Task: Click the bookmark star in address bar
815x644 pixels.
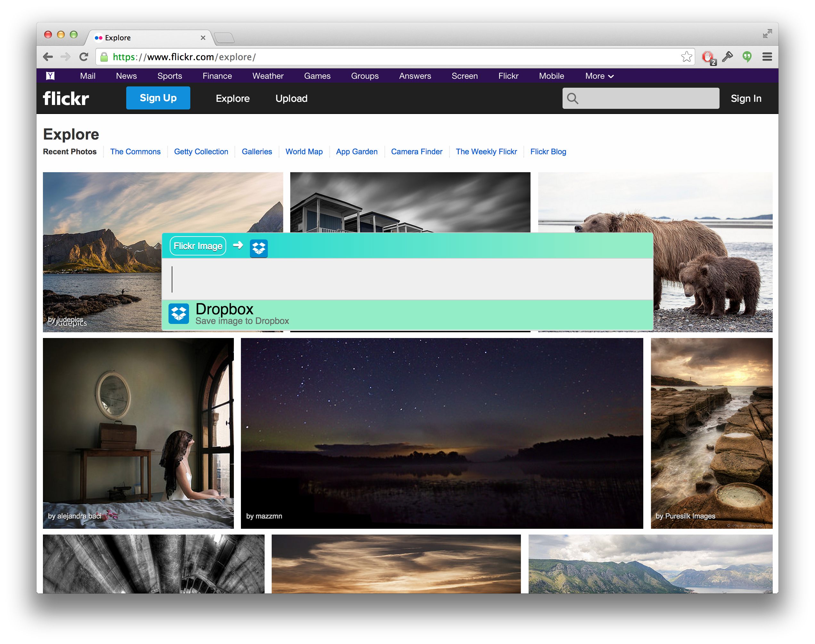Action: pyautogui.click(x=686, y=57)
